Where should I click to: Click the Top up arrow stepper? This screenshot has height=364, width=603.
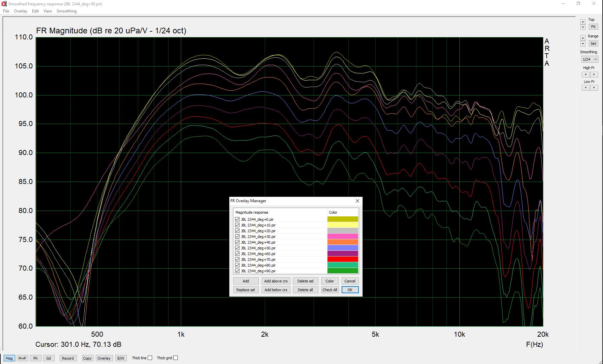pos(583,22)
